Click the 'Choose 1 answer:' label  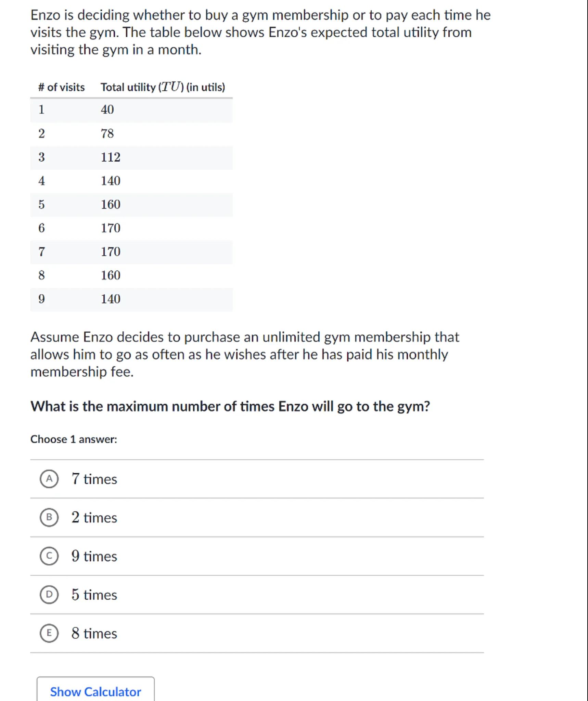tap(74, 439)
